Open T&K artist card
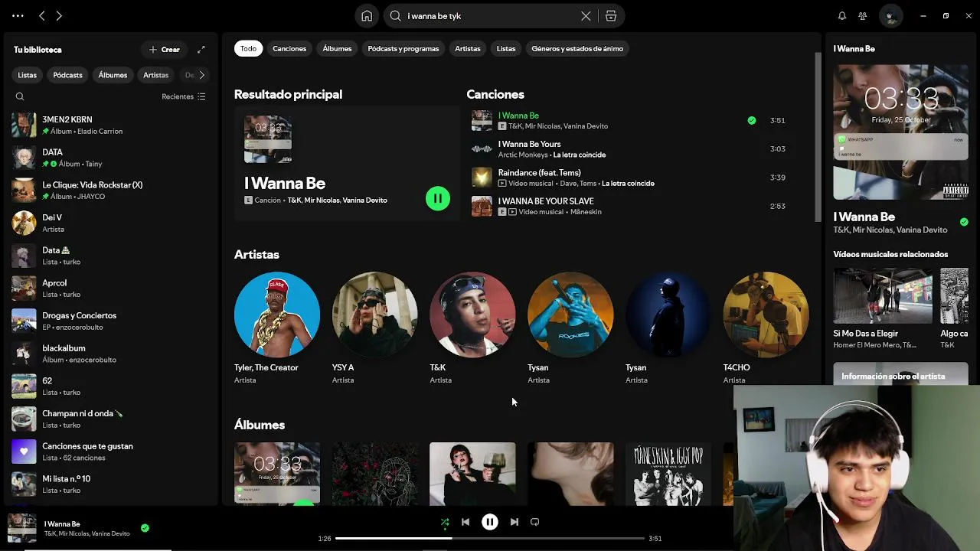 coord(472,328)
